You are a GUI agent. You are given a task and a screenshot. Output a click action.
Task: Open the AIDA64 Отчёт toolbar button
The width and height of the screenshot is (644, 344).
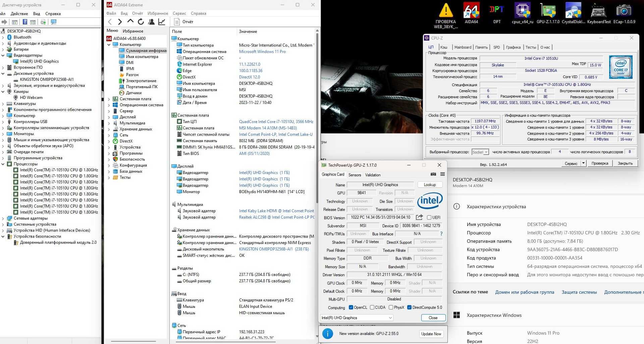[184, 22]
